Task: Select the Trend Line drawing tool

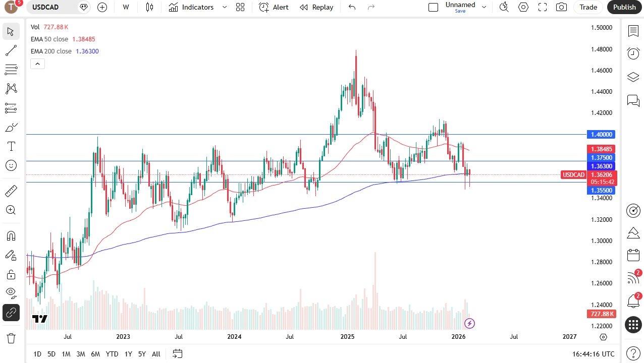Action: [x=11, y=50]
